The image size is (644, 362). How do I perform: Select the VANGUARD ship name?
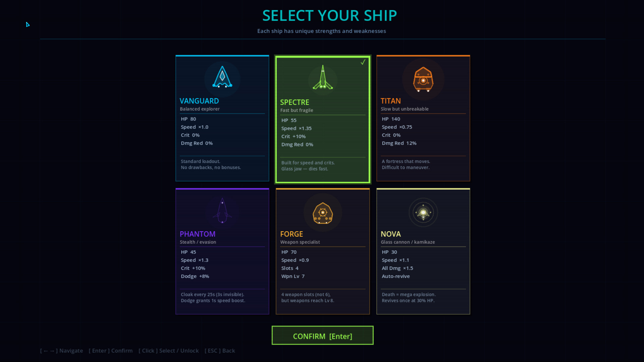pyautogui.click(x=199, y=101)
